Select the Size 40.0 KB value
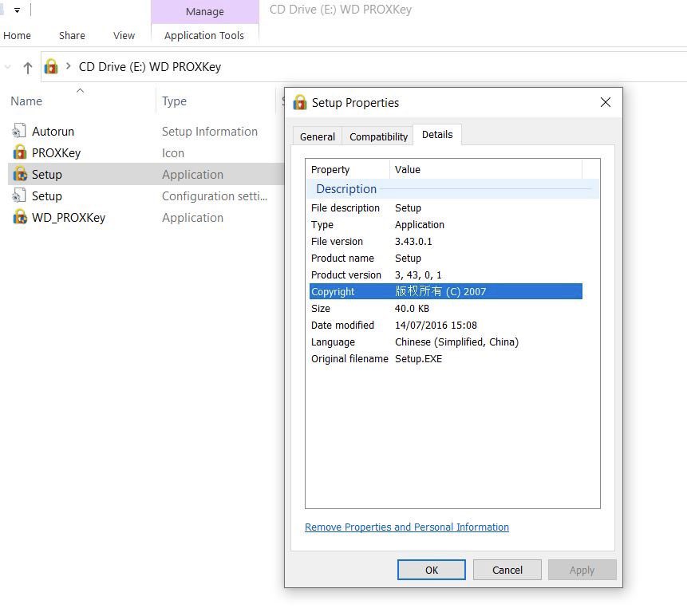The width and height of the screenshot is (687, 616). coord(412,309)
